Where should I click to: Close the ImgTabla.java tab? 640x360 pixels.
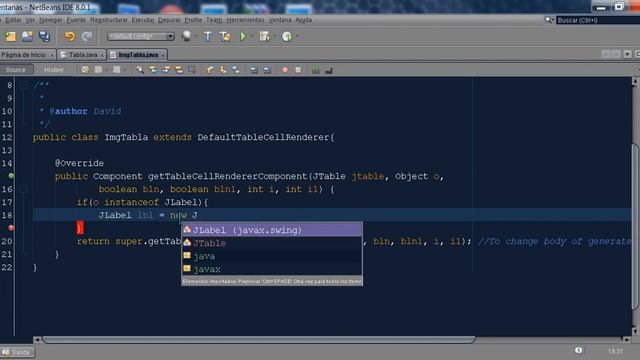[x=163, y=55]
